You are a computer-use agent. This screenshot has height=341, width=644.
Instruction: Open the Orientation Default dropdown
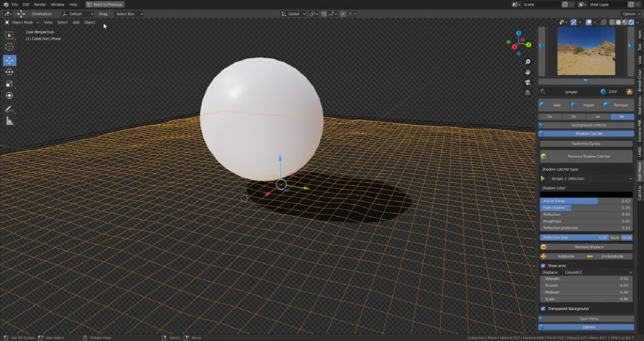[x=78, y=14]
